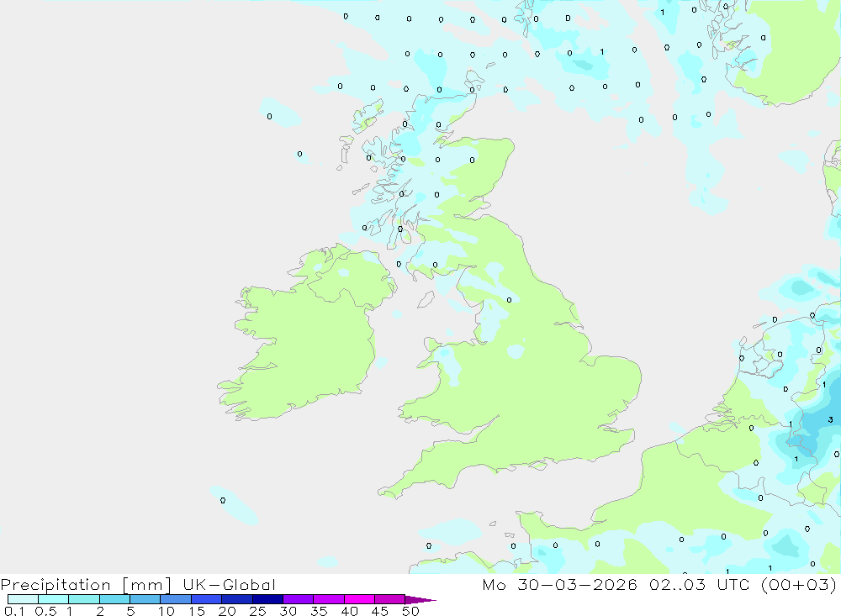Click the date 'Mo 30-03-2026'
Screen dimensions: 841x616
[559, 584]
